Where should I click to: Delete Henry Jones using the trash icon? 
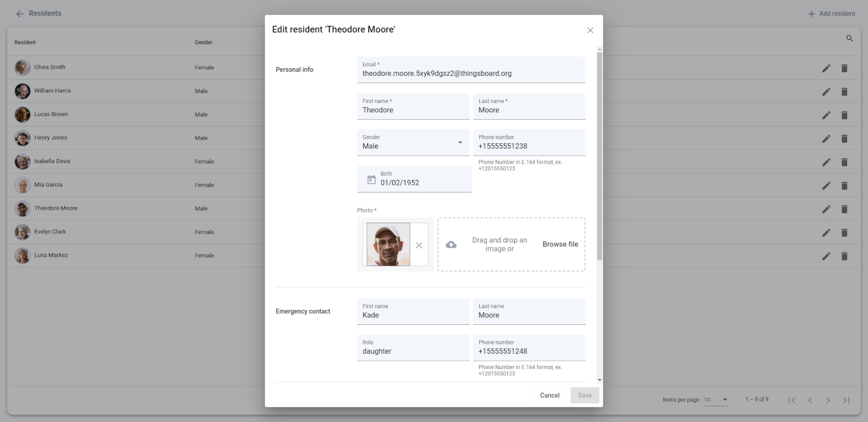click(x=844, y=139)
